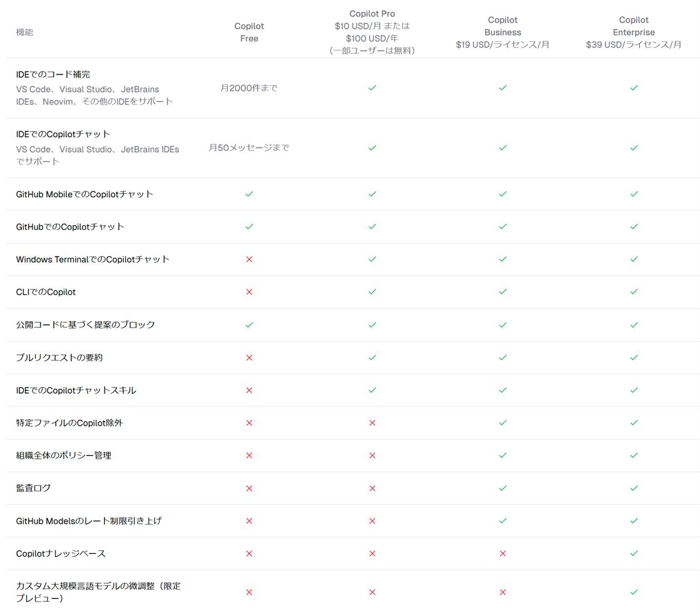Click the 'Windows TerminalでのCopilotチャット' row label
Image resolution: width=700 pixels, height=614 pixels.
93,260
